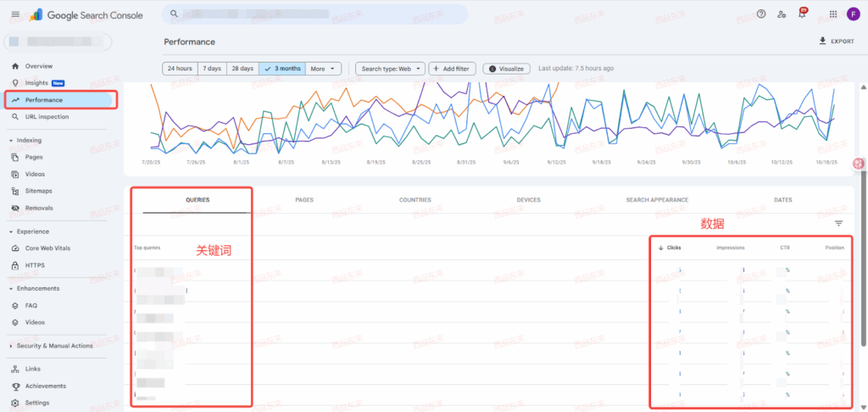
Task: Click the Help question mark icon
Action: 761,14
